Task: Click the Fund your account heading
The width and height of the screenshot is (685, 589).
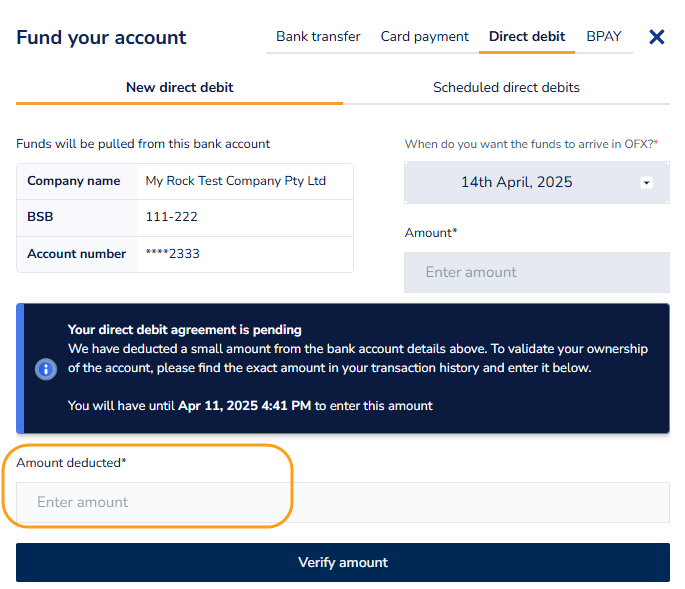Action: pos(101,38)
